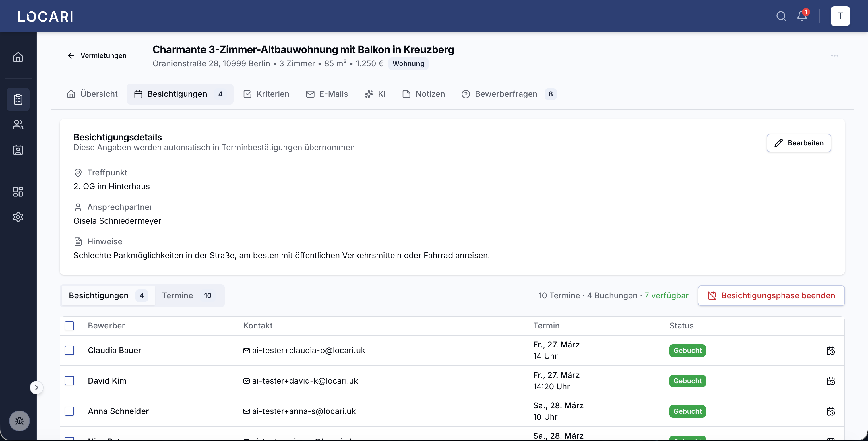Click the clipboard Vermietungen sidebar icon

pos(18,99)
